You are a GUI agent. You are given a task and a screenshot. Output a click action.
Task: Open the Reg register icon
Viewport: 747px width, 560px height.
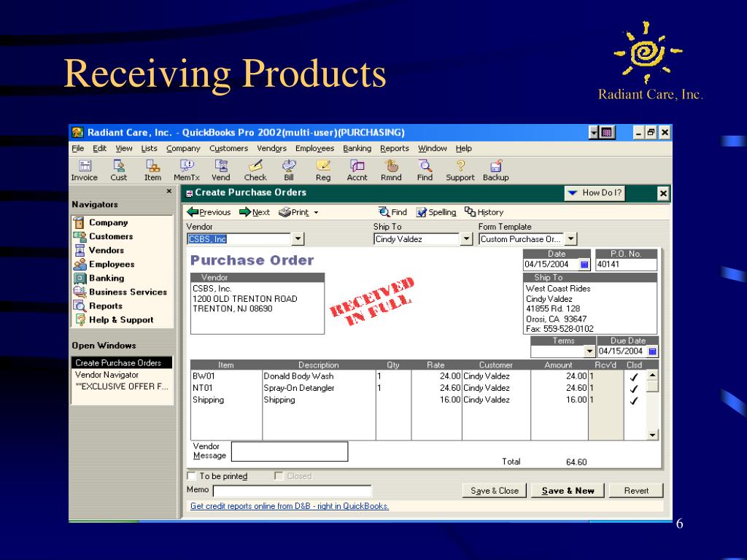pyautogui.click(x=323, y=170)
